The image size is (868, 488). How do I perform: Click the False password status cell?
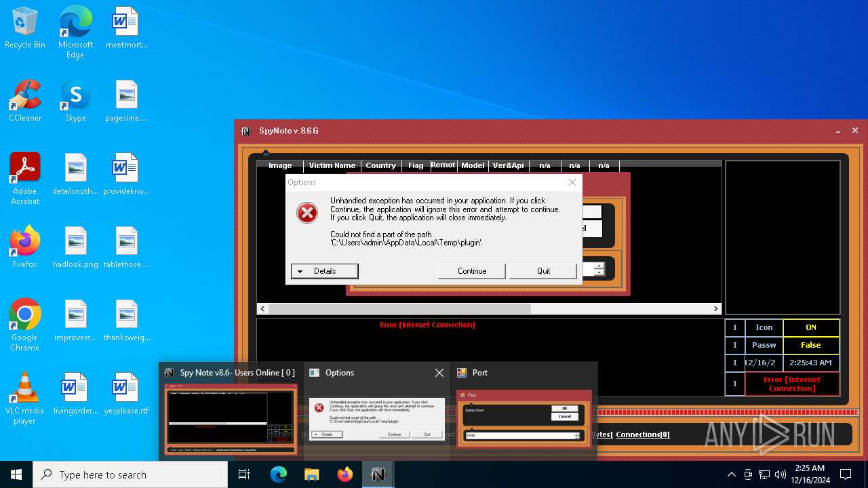(x=811, y=345)
